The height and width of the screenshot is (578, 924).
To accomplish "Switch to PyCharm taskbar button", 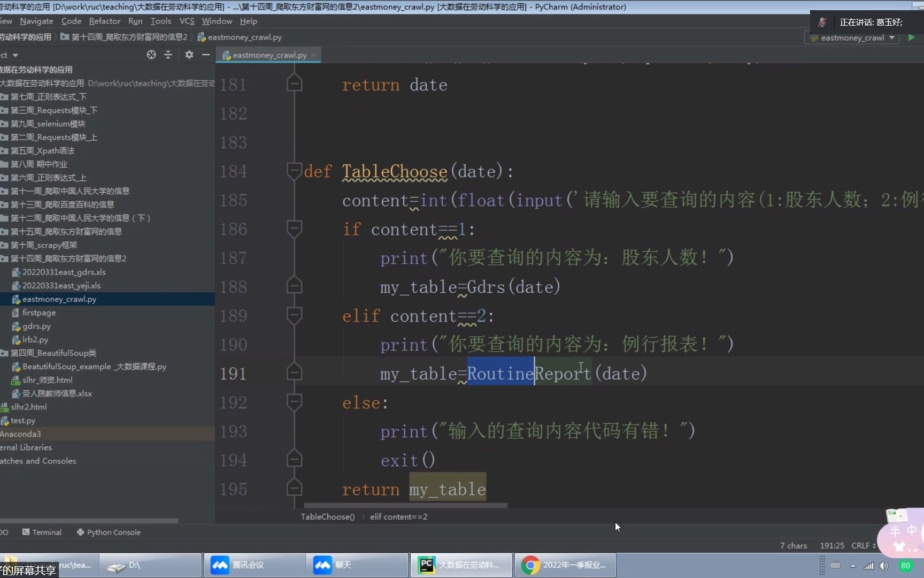I will 461,565.
